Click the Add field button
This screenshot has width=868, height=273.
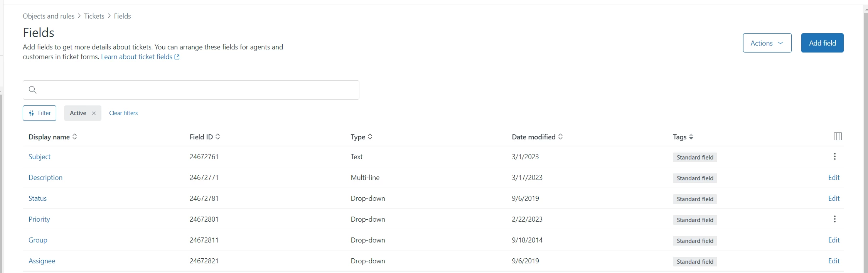coord(822,43)
